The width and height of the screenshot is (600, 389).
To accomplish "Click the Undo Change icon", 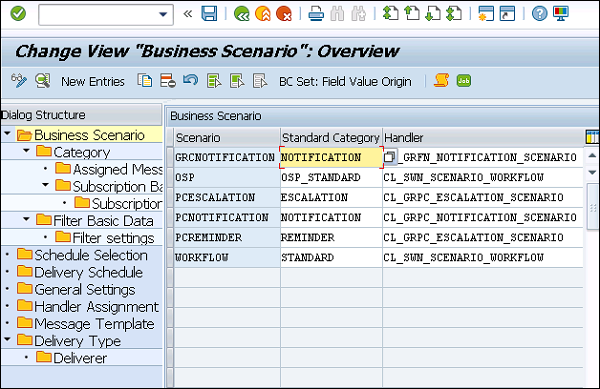I will [x=191, y=80].
